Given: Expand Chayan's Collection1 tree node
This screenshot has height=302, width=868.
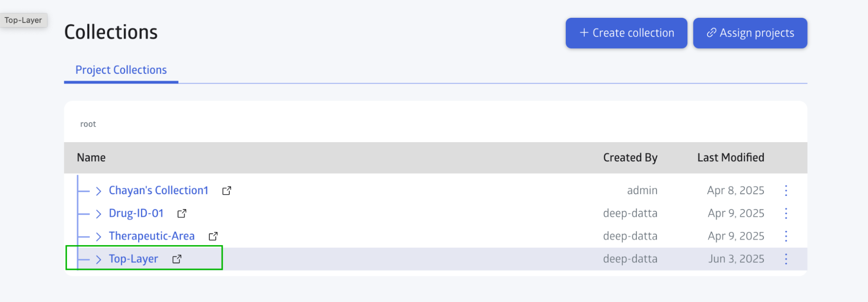Looking at the screenshot, I should pyautogui.click(x=99, y=191).
